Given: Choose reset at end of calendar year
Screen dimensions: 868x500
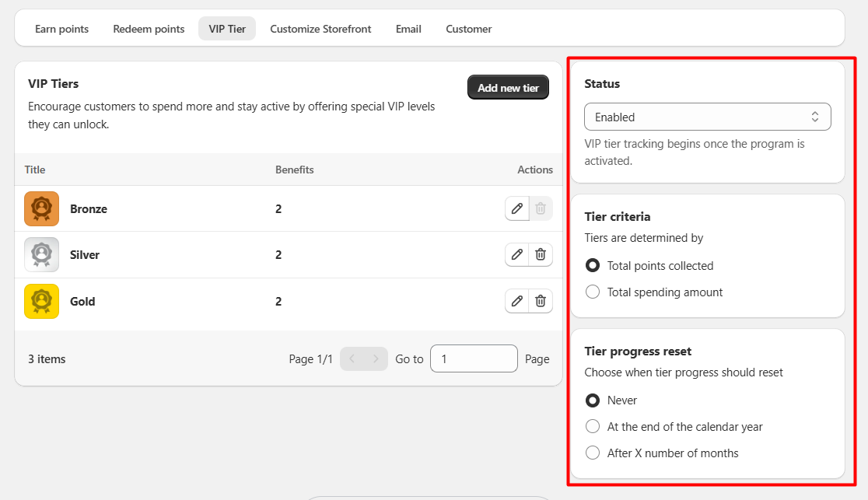Looking at the screenshot, I should point(593,427).
